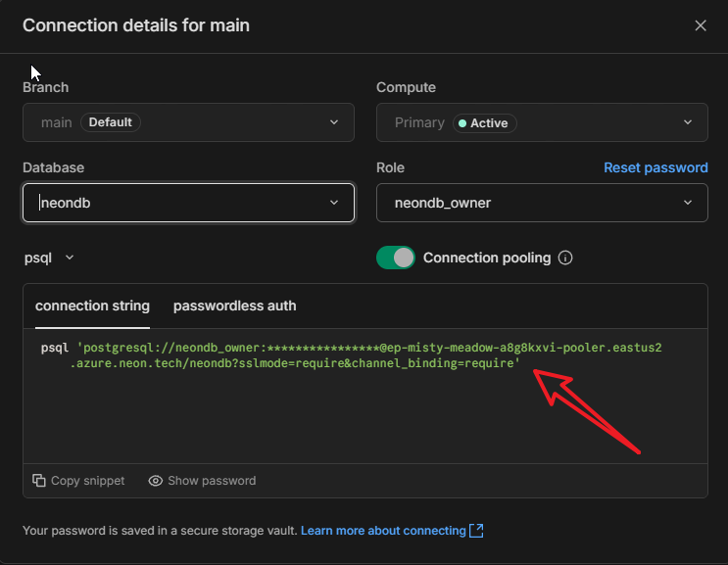The image size is (728, 565).
Task: Click the eye icon to show password
Action: coord(155,481)
